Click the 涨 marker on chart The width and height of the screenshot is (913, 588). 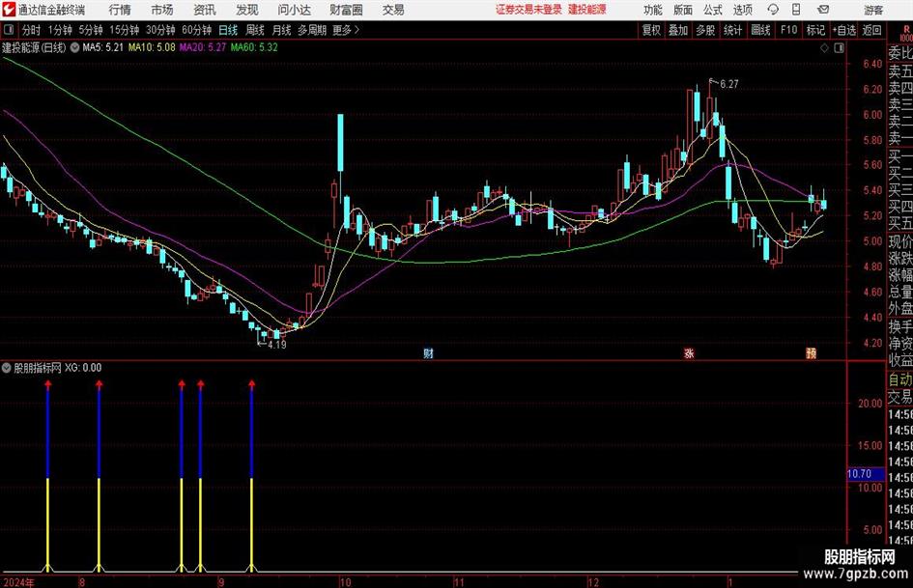(689, 352)
